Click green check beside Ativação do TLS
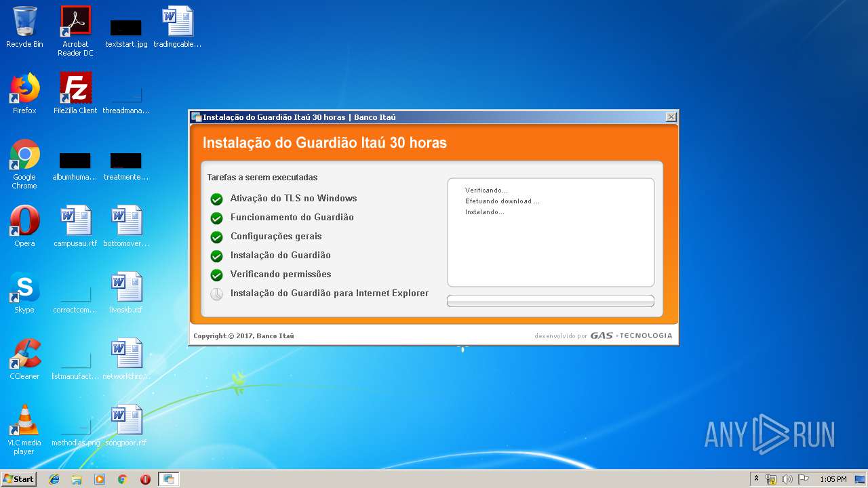The width and height of the screenshot is (868, 488). point(216,199)
